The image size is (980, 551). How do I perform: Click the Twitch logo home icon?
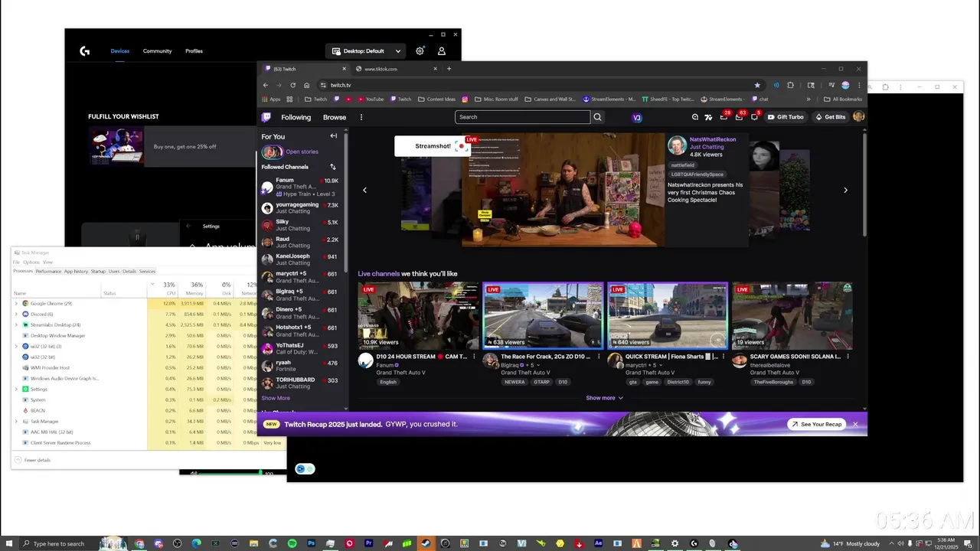[x=266, y=117]
